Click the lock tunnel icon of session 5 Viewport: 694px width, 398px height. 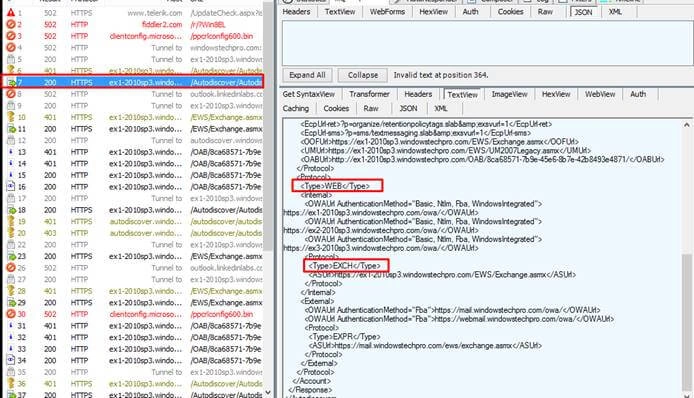tap(11, 59)
